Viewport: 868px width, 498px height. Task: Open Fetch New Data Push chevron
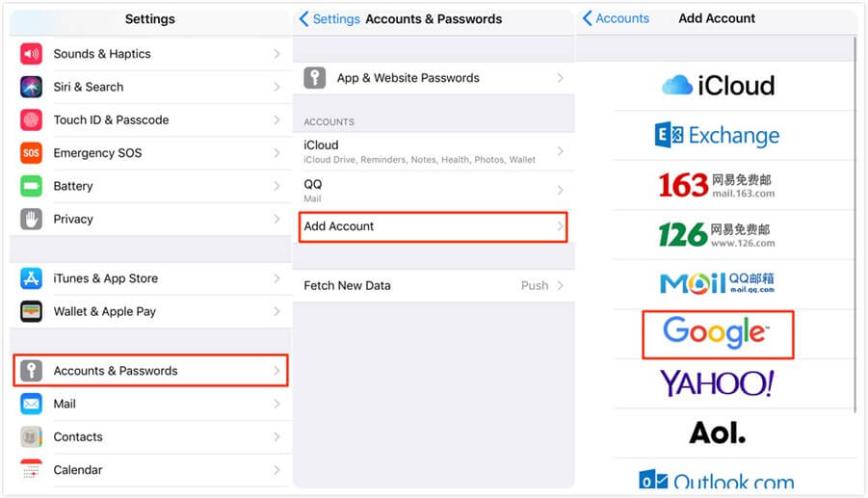click(x=560, y=286)
